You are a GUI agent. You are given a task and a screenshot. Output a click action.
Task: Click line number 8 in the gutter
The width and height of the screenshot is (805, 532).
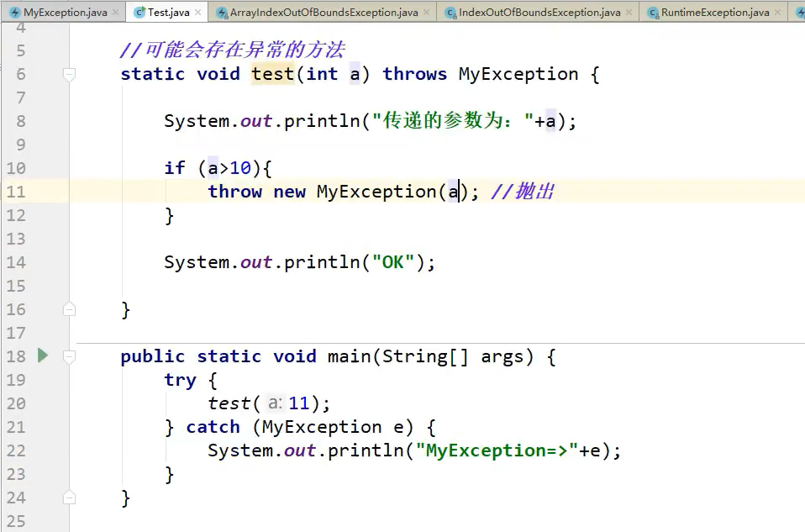click(20, 121)
